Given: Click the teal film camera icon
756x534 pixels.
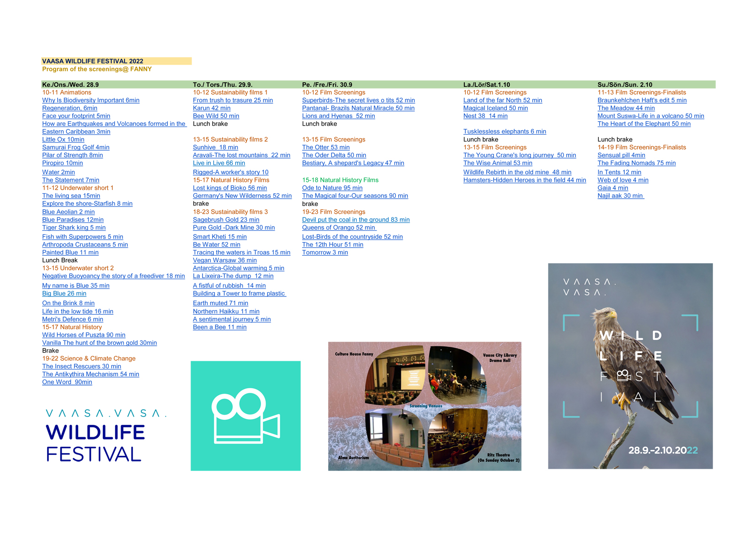Looking at the screenshot, I should pyautogui.click(x=245, y=416).
